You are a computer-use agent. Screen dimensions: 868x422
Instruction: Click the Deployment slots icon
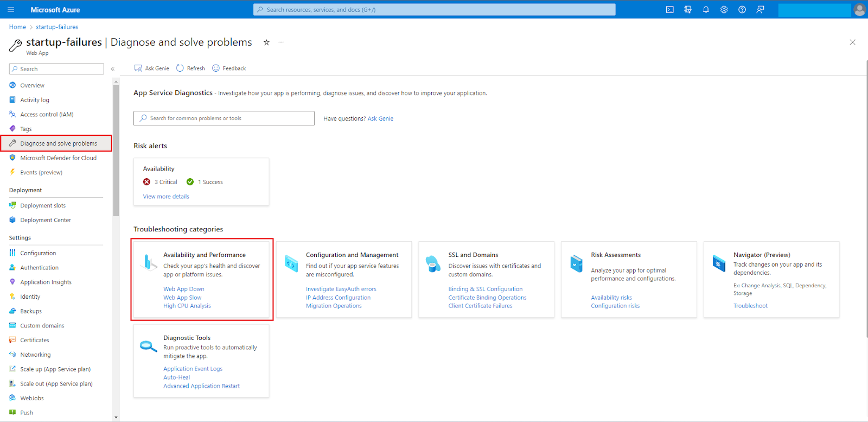12,205
